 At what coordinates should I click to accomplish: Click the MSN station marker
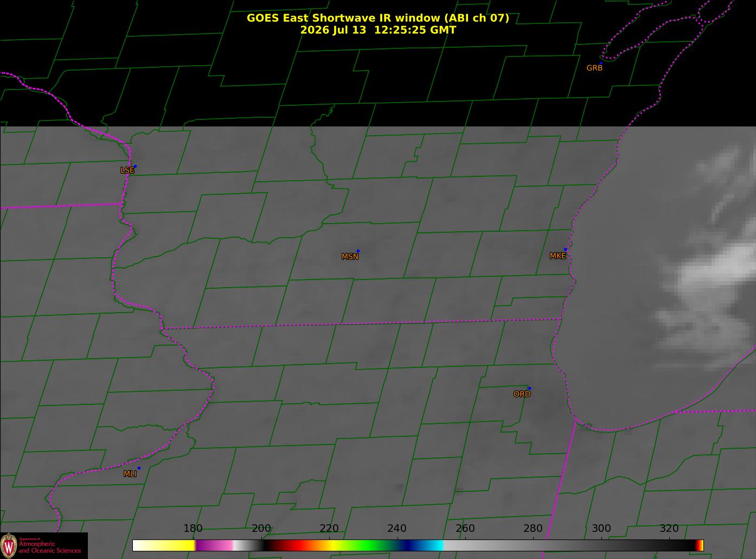pyautogui.click(x=358, y=251)
